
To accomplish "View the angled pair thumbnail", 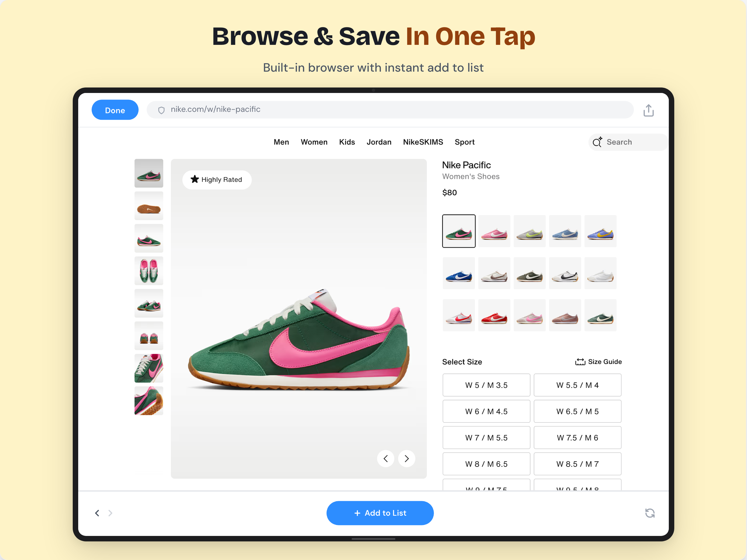I will pyautogui.click(x=148, y=303).
